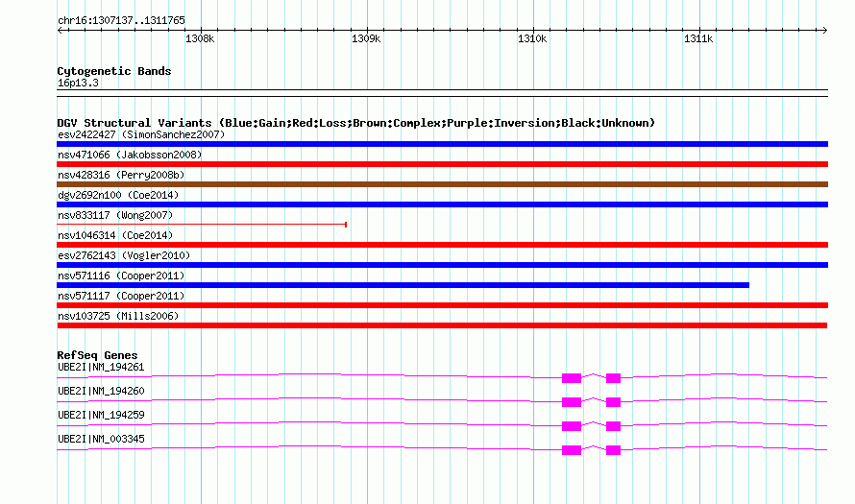This screenshot has height=504, width=855.
Task: Open variant label nsv571116 (Cooper2011)
Action: click(121, 276)
